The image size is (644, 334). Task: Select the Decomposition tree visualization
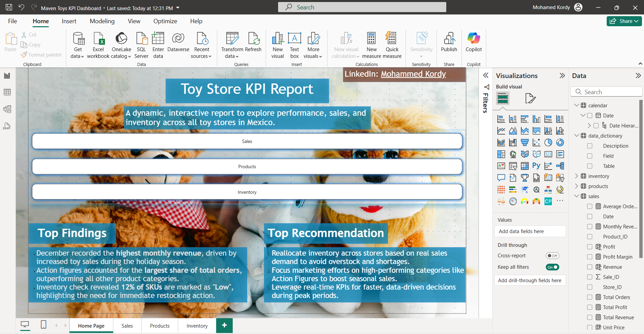[560, 166]
